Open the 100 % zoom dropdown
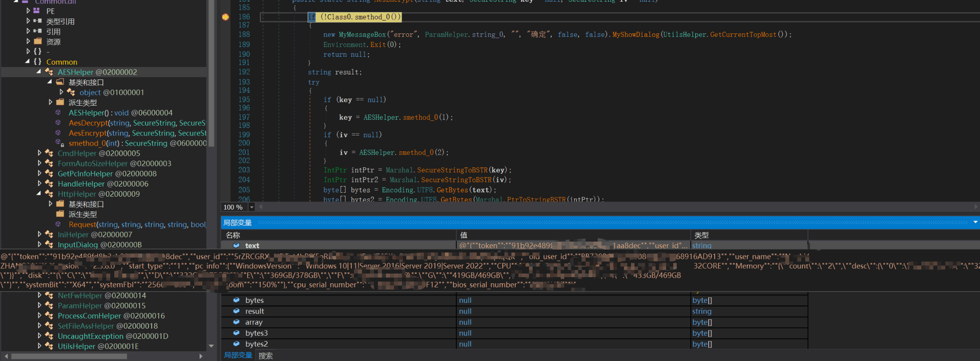 click(251, 207)
